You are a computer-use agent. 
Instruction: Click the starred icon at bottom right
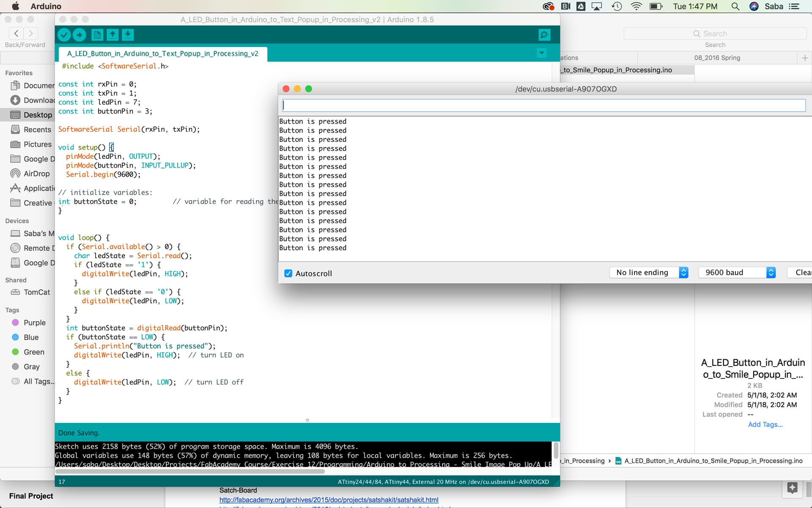(792, 488)
